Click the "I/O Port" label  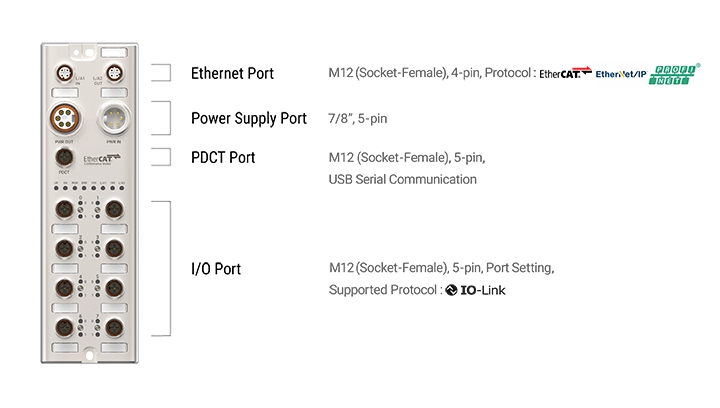tap(216, 269)
